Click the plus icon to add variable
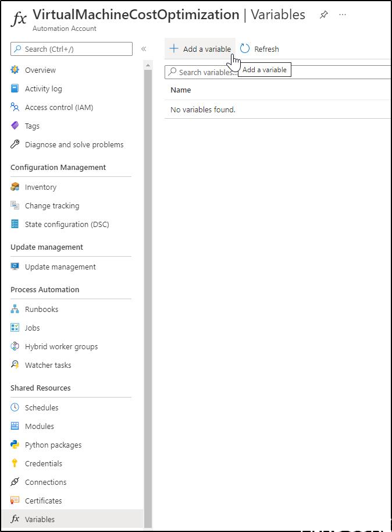Screen dimensions: 392x532 pyautogui.click(x=174, y=48)
